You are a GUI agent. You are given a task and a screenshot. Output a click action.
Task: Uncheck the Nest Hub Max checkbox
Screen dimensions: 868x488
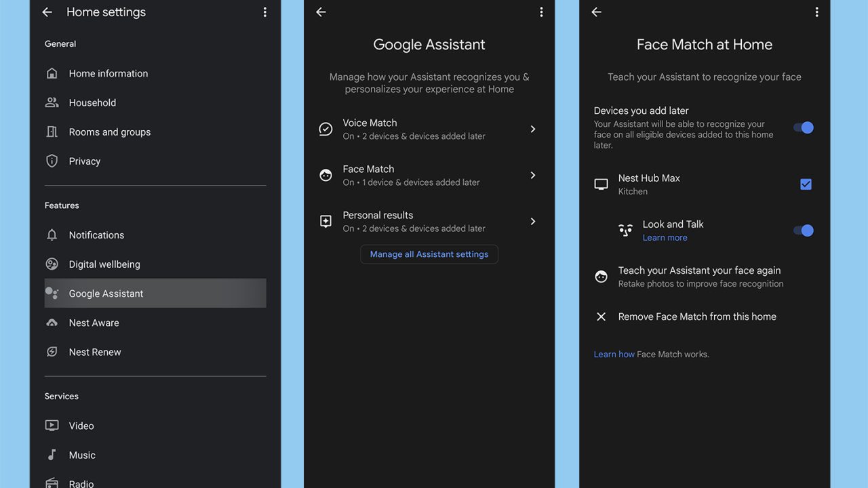coord(806,184)
